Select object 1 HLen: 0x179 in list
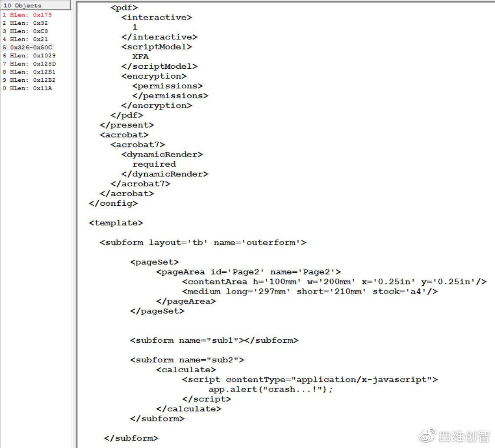 (27, 15)
